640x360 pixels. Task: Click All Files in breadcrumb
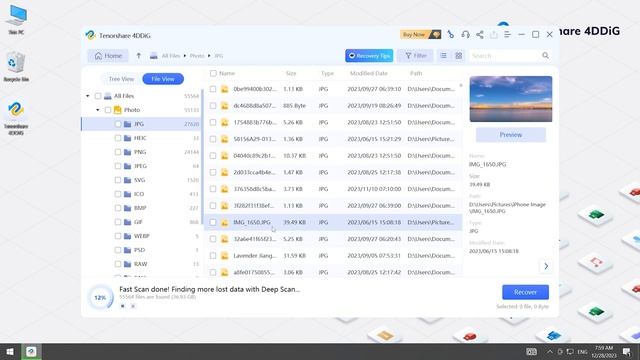coord(171,56)
